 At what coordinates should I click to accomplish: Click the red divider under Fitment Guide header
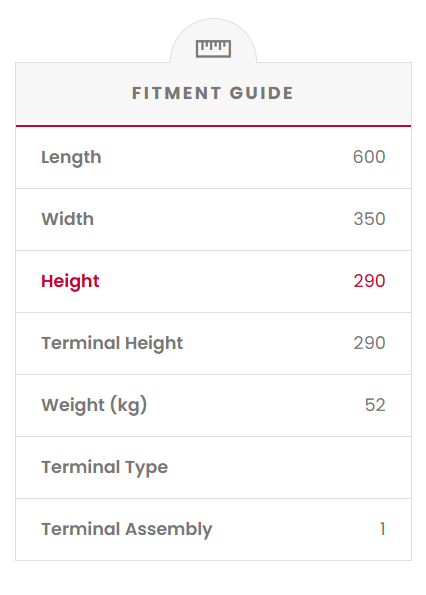pyautogui.click(x=213, y=126)
